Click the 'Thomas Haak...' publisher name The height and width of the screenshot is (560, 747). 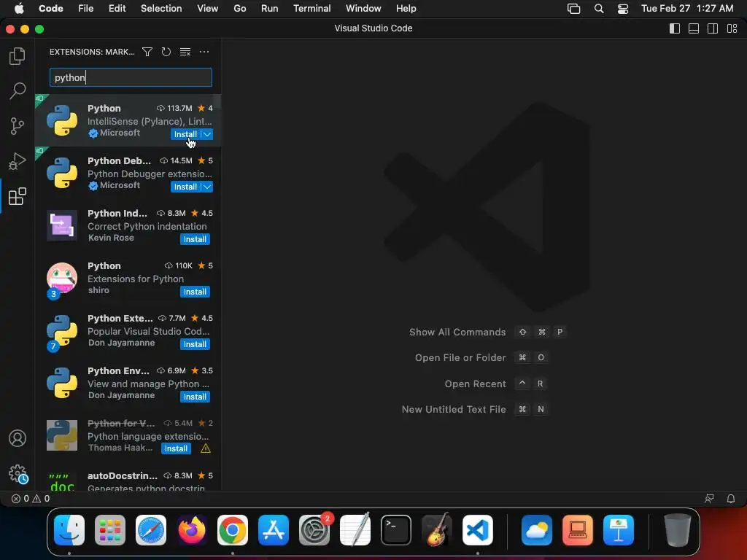tap(120, 448)
